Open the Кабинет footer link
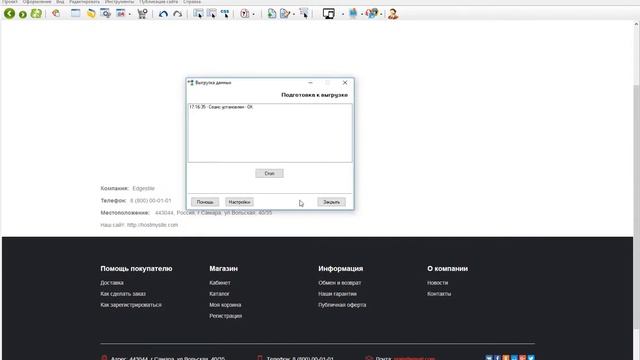This screenshot has height=360, width=640. [220, 282]
